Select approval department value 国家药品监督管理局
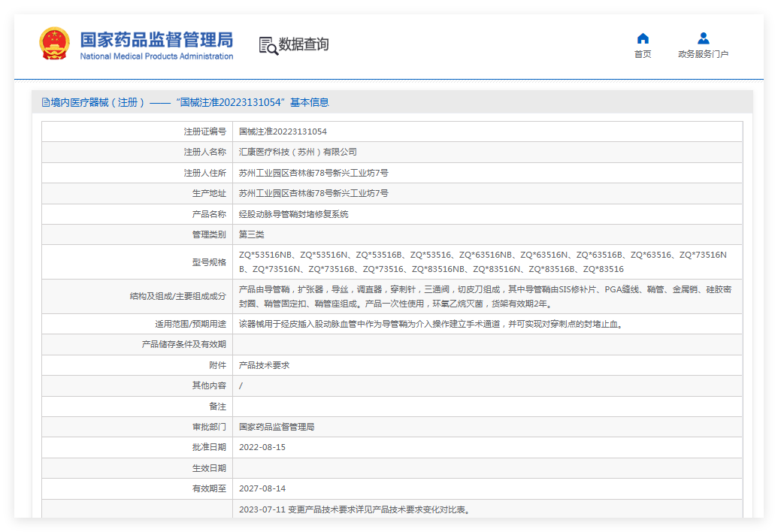Viewport: 778px width, 532px height. coord(277,427)
